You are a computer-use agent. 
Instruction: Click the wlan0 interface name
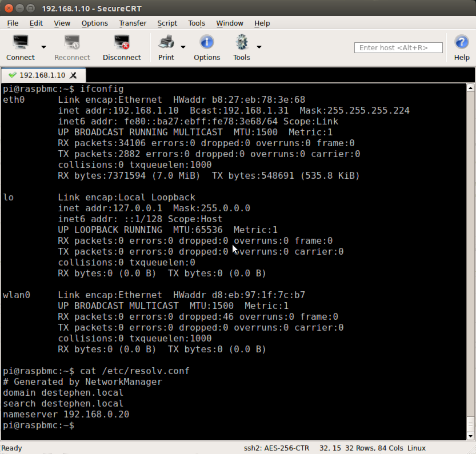tap(17, 295)
